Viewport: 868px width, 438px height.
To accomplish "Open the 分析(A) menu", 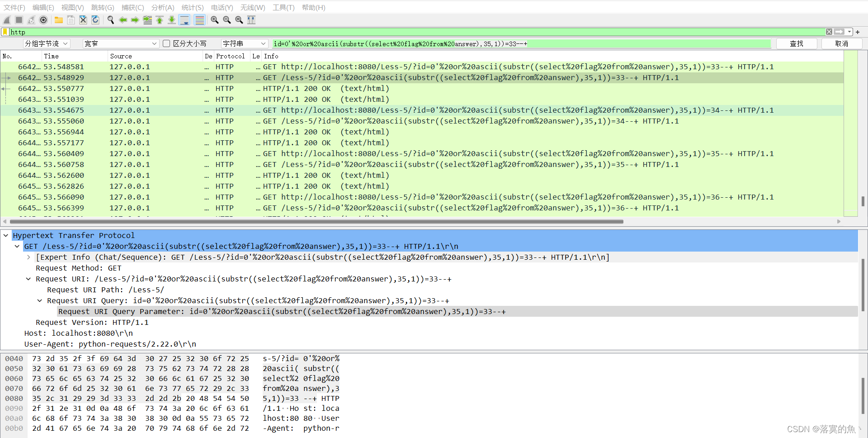I will [x=163, y=7].
